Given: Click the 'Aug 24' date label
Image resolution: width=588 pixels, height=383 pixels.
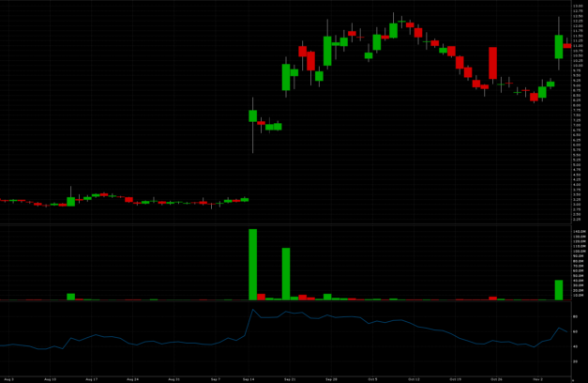Looking at the screenshot, I should (x=132, y=378).
